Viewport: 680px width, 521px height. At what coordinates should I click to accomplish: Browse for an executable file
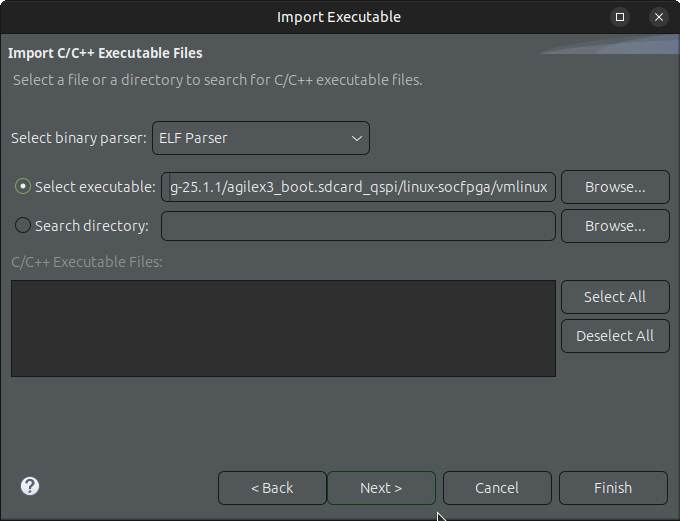(x=614, y=187)
